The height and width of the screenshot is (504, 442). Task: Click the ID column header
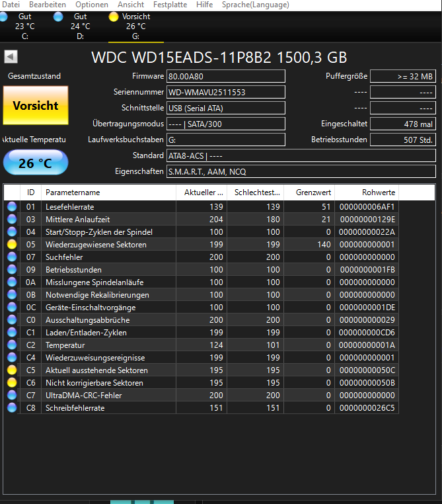coord(31,192)
